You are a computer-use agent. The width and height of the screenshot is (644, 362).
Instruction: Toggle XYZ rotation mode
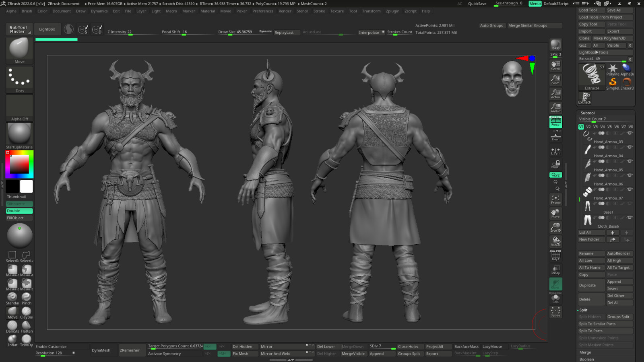coord(555,175)
